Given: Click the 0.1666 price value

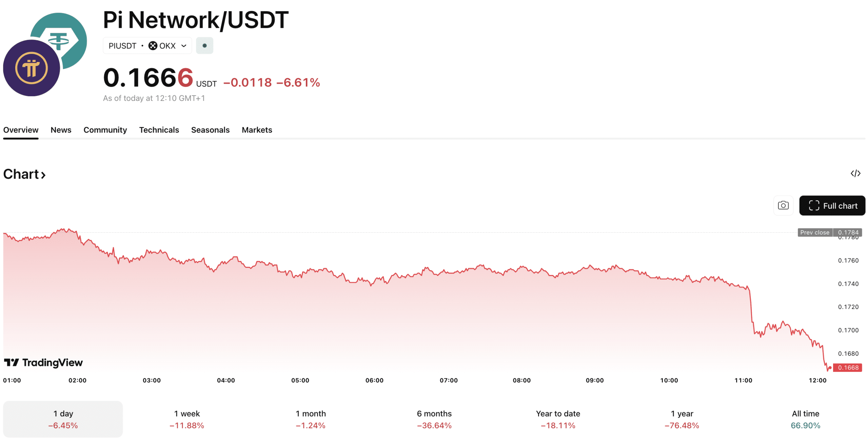Looking at the screenshot, I should 148,78.
